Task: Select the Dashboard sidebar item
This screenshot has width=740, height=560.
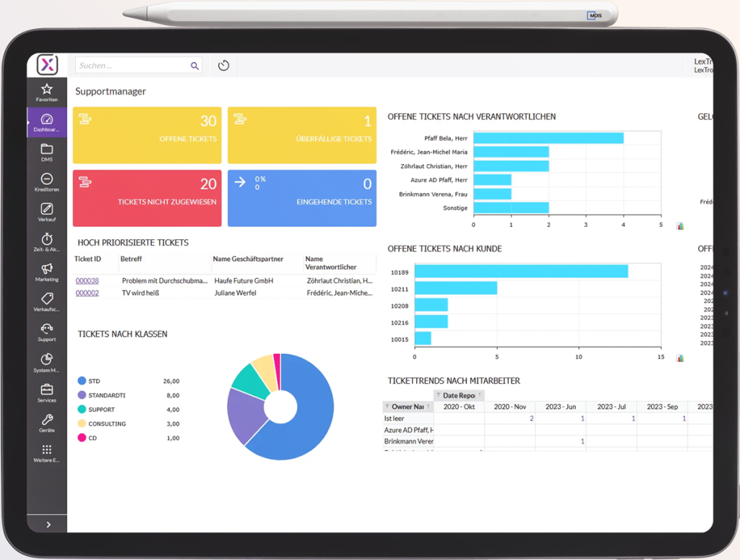Action: [x=47, y=122]
